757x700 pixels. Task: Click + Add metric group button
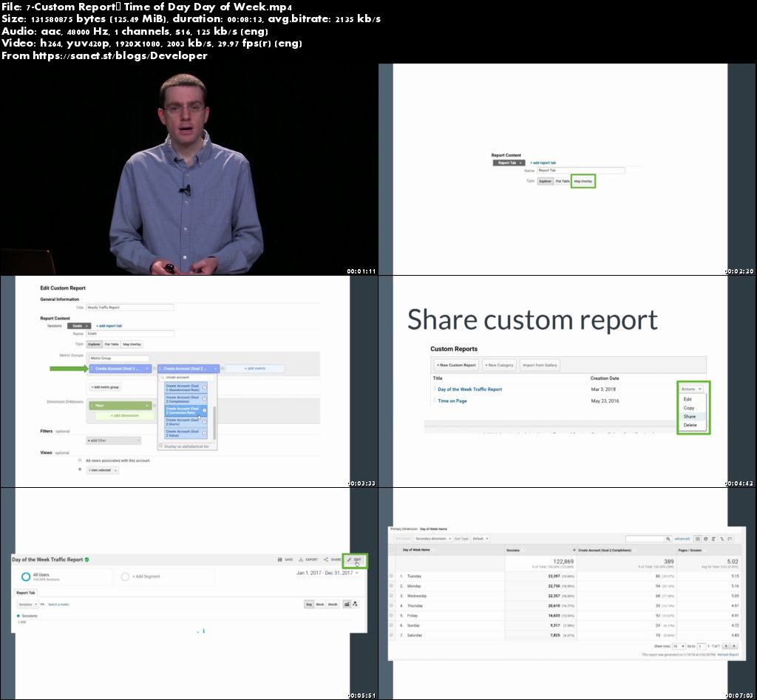tap(105, 387)
